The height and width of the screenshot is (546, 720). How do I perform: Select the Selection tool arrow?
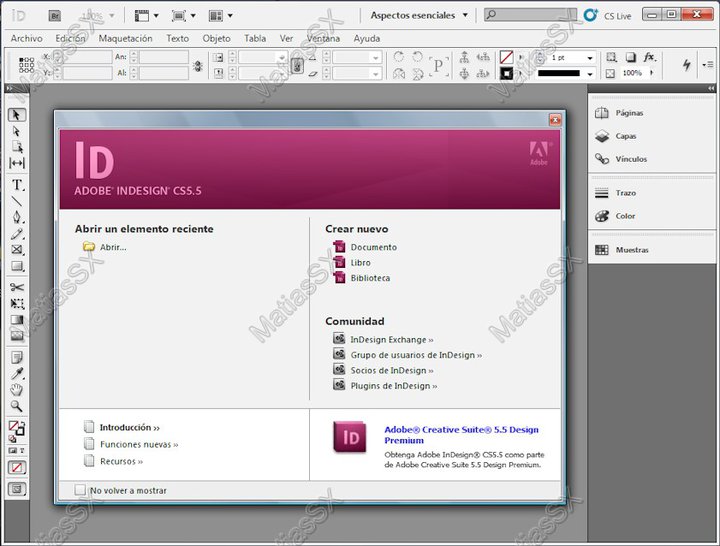tap(17, 114)
